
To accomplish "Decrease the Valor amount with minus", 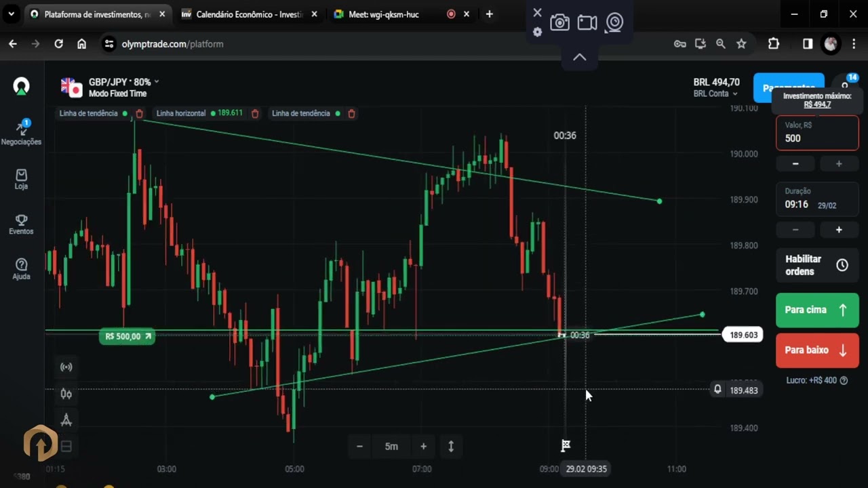I will pos(795,164).
